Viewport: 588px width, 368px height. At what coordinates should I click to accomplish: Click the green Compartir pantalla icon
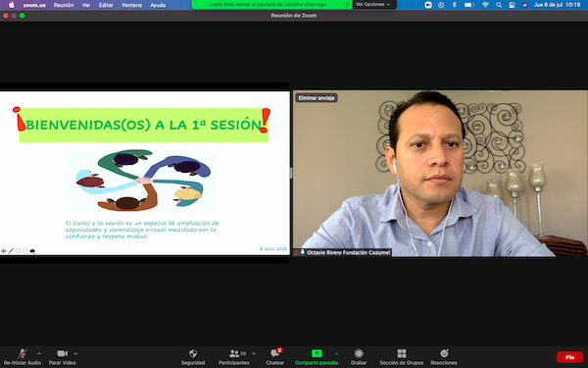[x=317, y=353]
